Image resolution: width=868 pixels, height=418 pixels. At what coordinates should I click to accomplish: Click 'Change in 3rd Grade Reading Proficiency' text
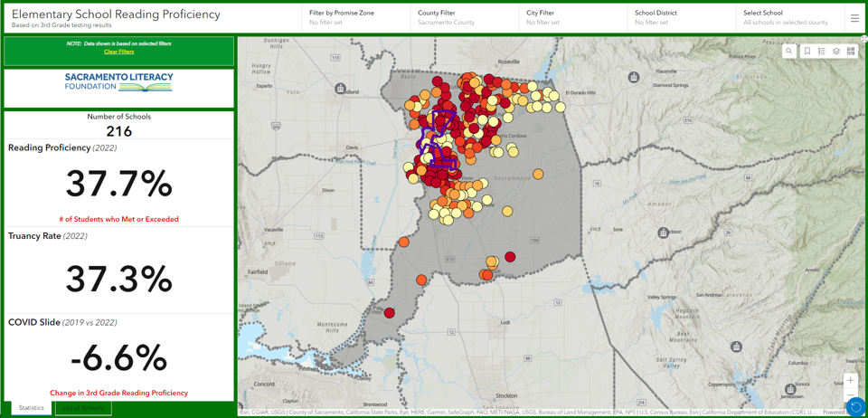(119, 393)
